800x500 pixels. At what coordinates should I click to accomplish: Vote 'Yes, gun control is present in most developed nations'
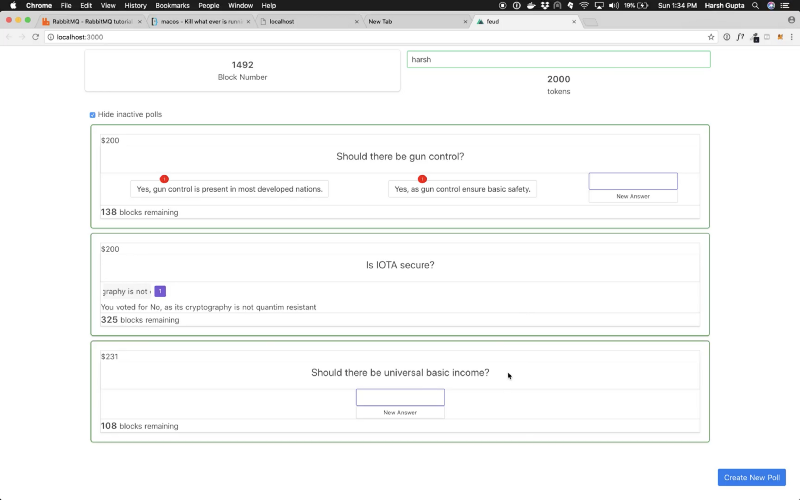229,189
